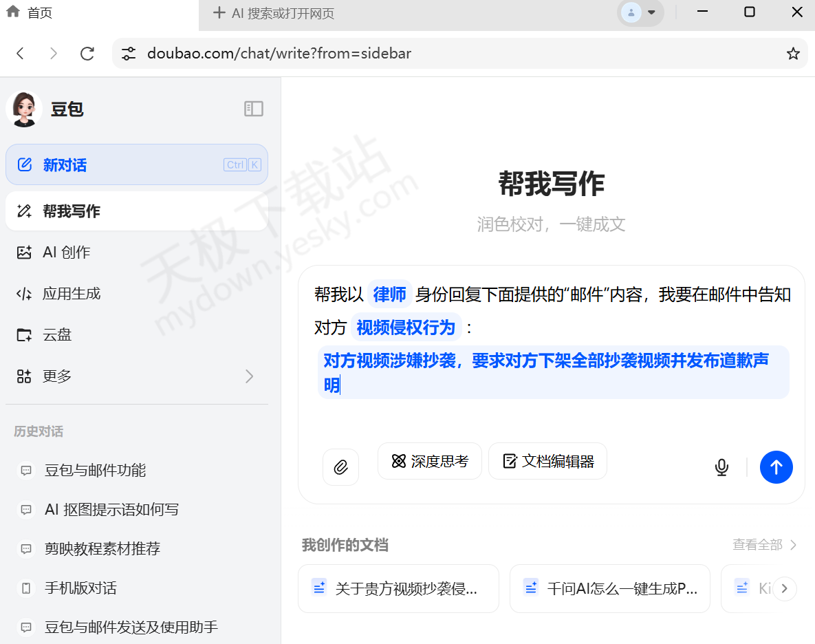Change the 律师 role selector
Image resolution: width=815 pixels, height=644 pixels.
click(389, 294)
